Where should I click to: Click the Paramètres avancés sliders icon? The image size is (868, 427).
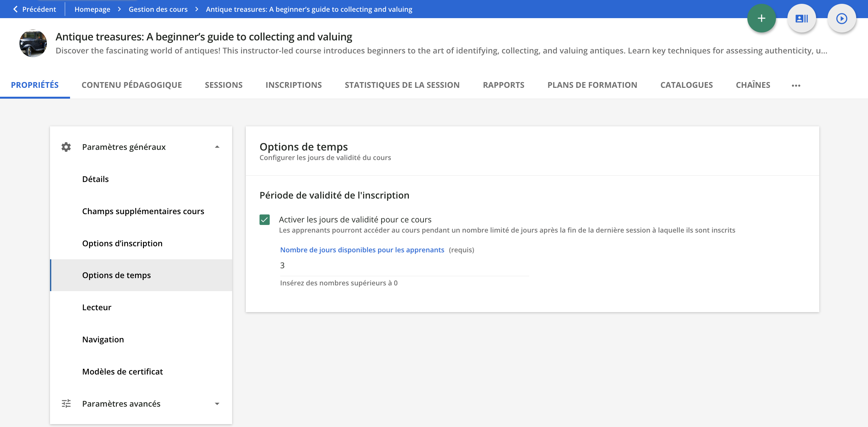coord(66,403)
